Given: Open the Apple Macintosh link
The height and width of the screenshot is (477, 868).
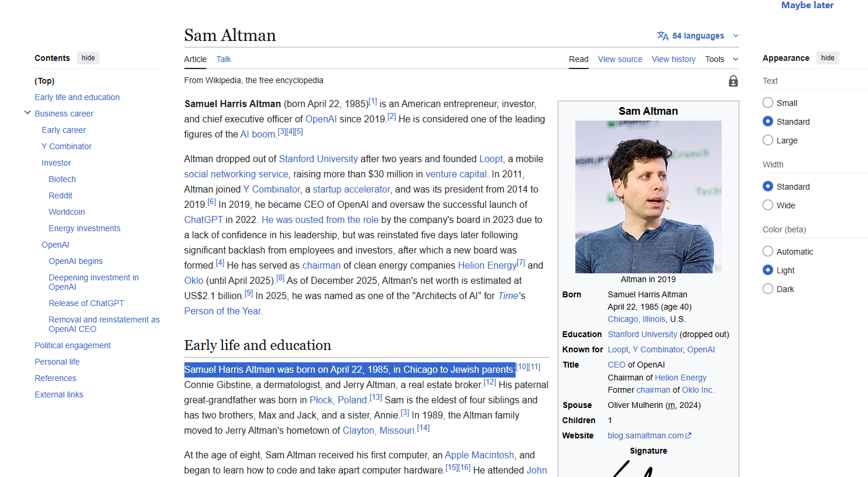Looking at the screenshot, I should (479, 455).
